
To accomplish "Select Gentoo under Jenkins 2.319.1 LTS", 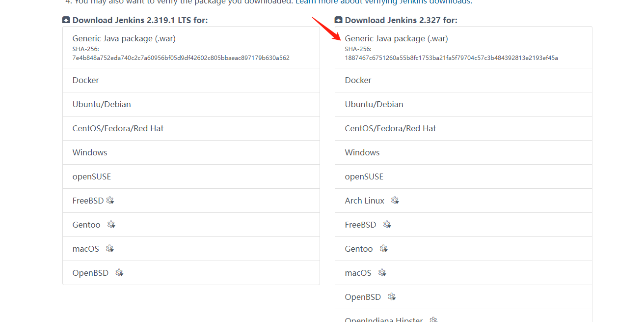I will click(x=191, y=225).
